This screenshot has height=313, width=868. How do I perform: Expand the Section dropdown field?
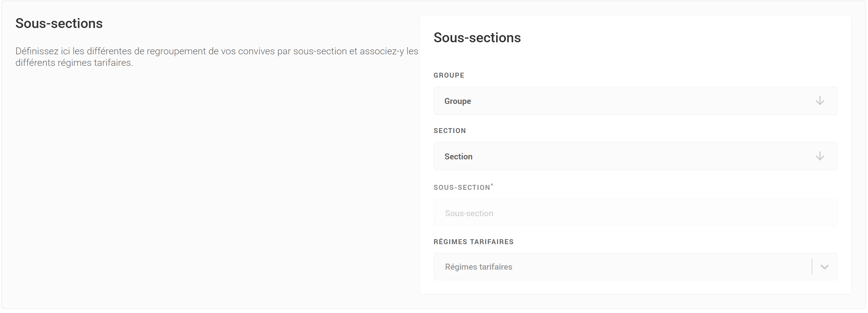coord(635,156)
